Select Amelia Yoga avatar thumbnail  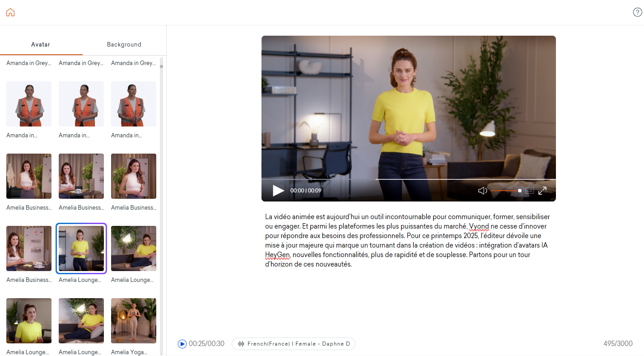coord(134,321)
